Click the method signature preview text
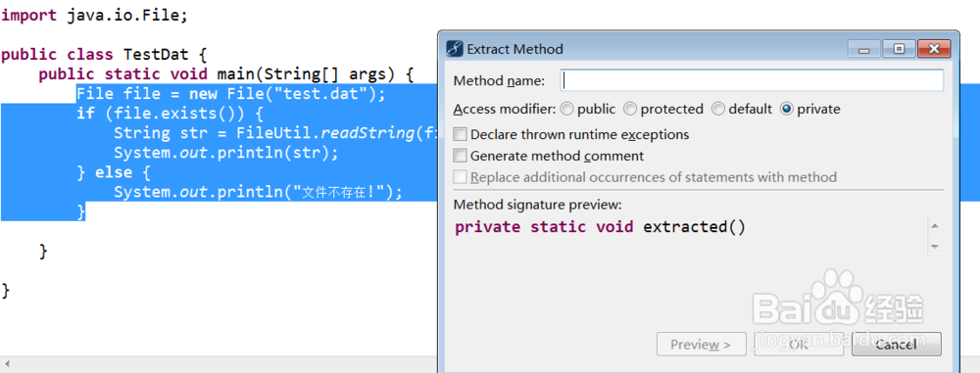The image size is (980, 373). click(x=600, y=227)
